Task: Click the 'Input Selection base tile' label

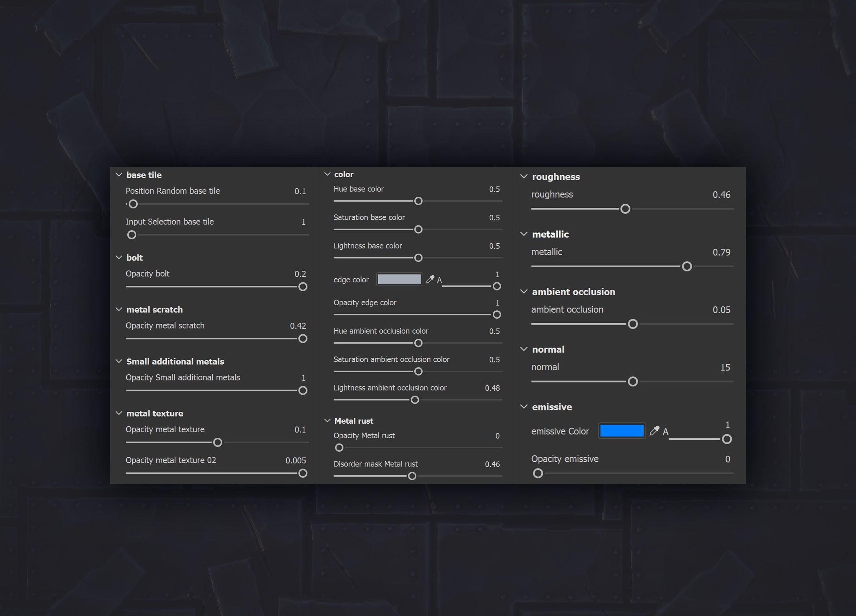Action: click(169, 221)
